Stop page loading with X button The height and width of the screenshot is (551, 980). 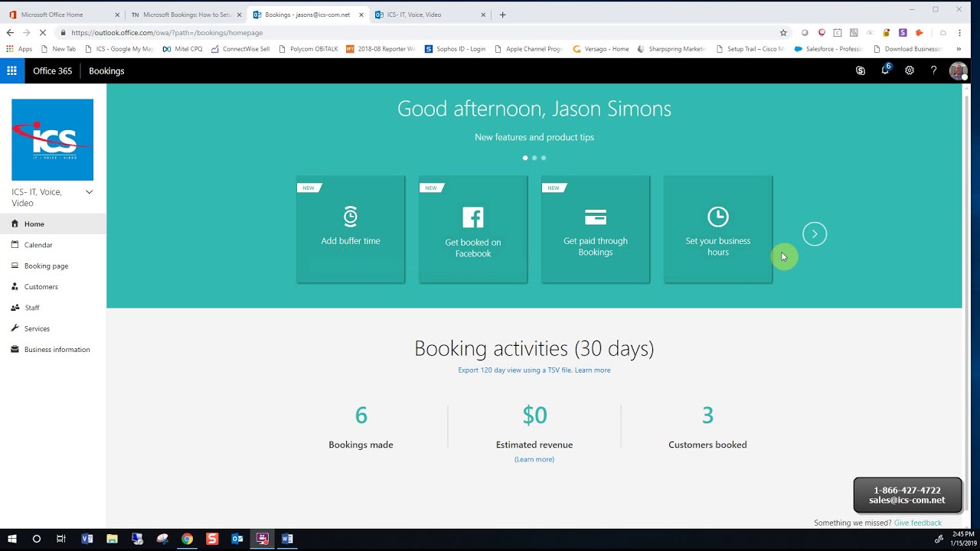(43, 33)
